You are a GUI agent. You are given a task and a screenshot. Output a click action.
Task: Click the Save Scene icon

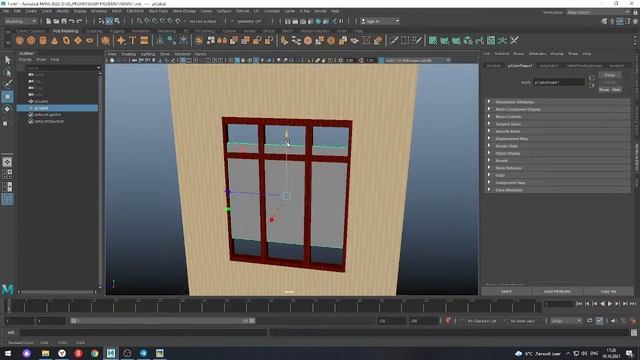(x=64, y=21)
